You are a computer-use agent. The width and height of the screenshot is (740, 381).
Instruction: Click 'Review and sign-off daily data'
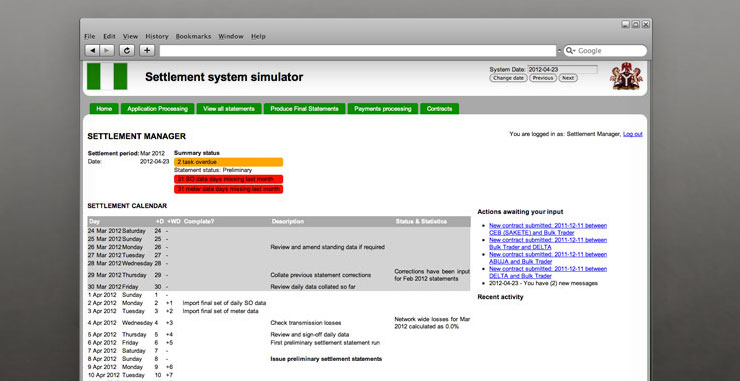coord(310,335)
